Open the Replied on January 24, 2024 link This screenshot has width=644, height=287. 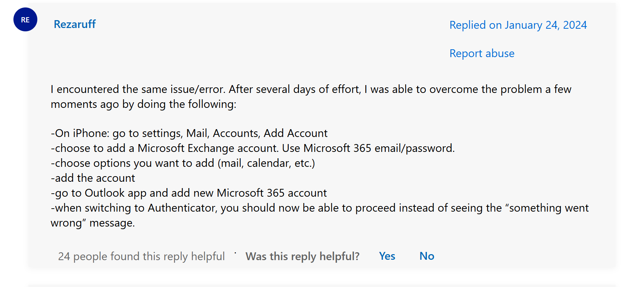pos(518,25)
